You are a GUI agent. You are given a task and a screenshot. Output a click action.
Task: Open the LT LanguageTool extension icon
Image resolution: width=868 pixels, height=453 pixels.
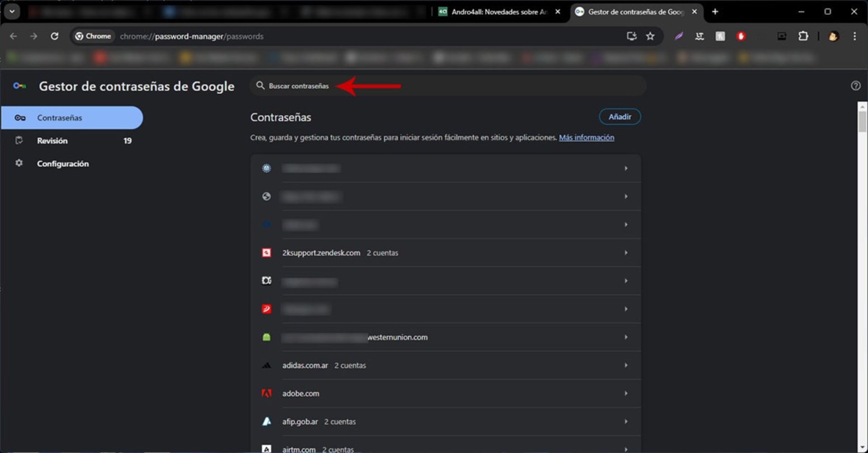(x=700, y=36)
